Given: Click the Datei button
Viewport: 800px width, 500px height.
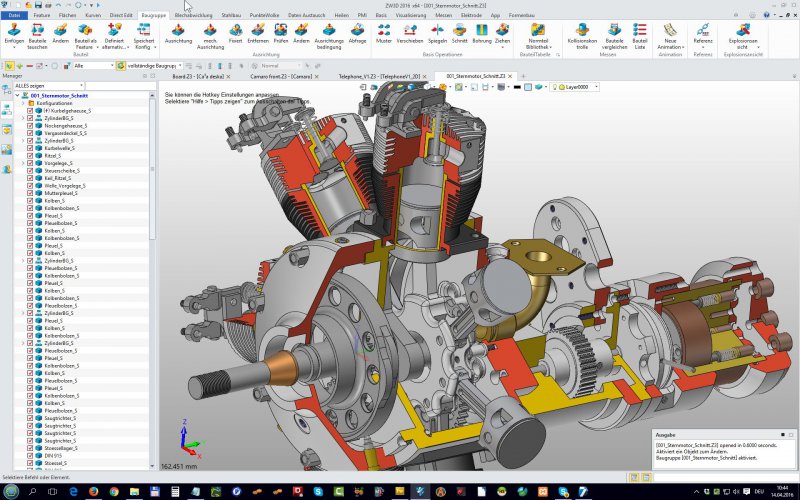Looking at the screenshot, I should coord(14,16).
